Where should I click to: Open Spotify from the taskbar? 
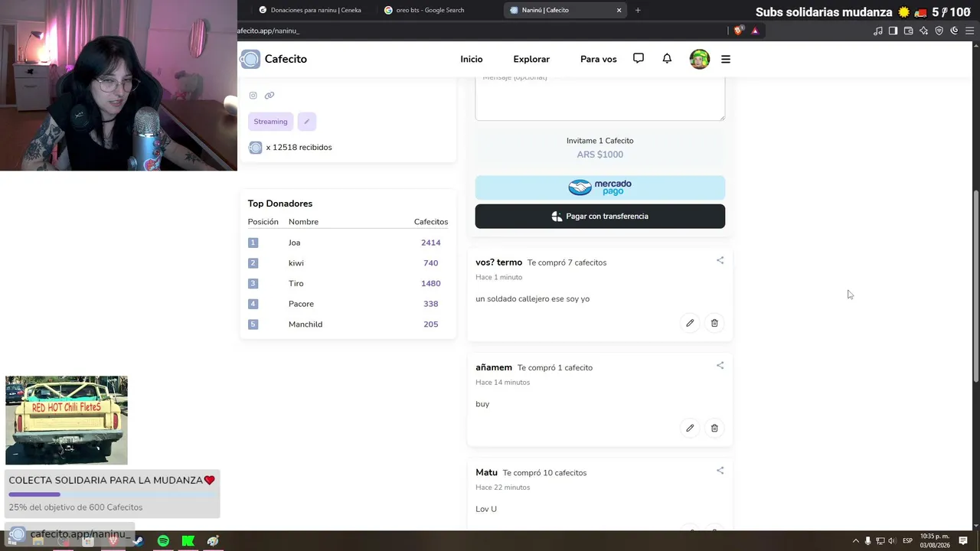(x=163, y=541)
